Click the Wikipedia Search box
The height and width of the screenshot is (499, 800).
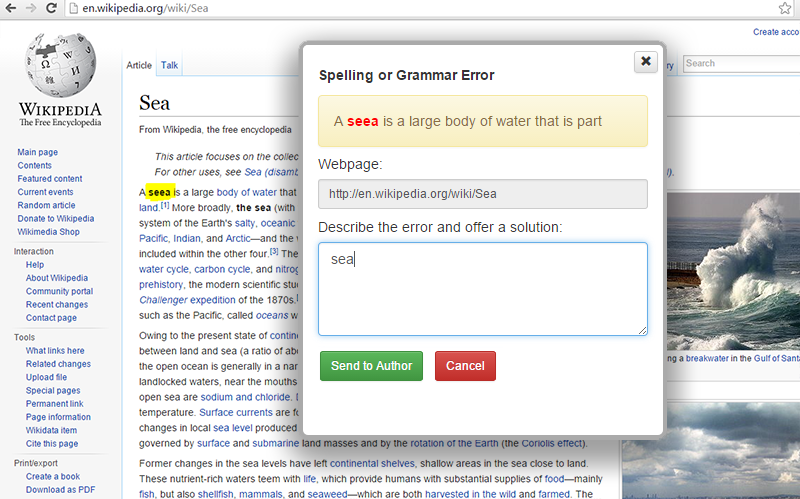(740, 64)
